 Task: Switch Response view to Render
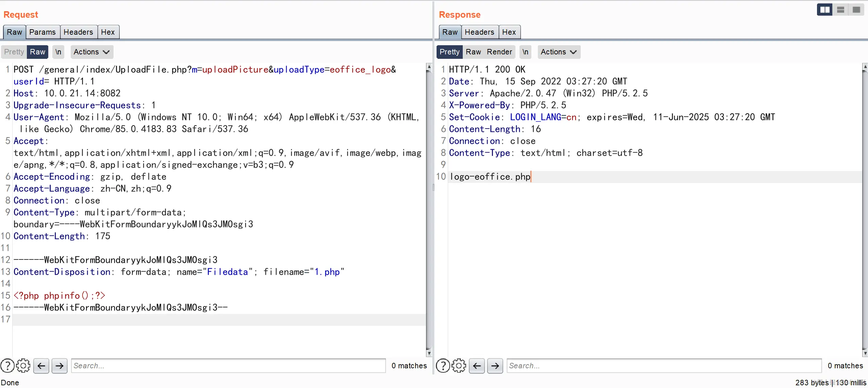pos(499,52)
